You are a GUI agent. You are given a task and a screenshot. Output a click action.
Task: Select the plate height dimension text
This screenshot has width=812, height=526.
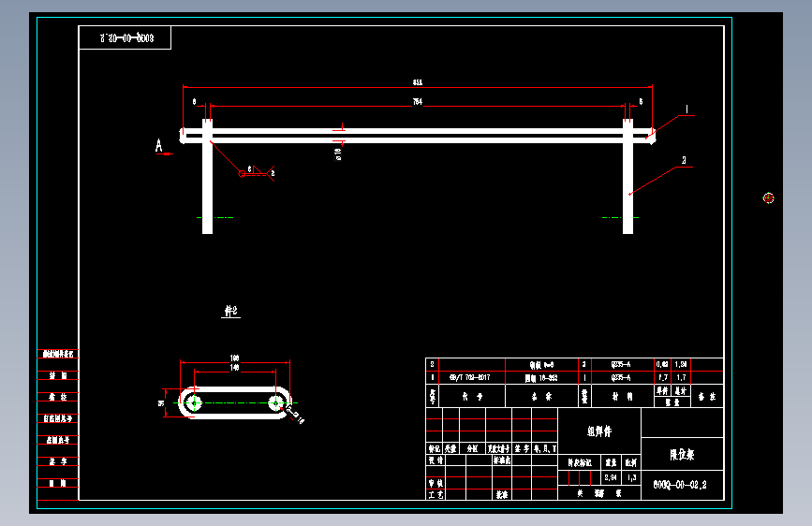pos(161,402)
